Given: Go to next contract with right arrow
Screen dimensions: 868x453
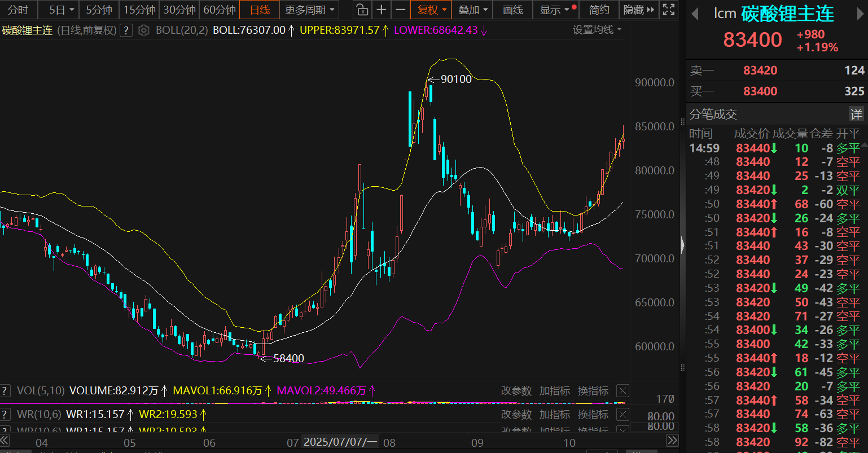Looking at the screenshot, I should click(x=858, y=14).
